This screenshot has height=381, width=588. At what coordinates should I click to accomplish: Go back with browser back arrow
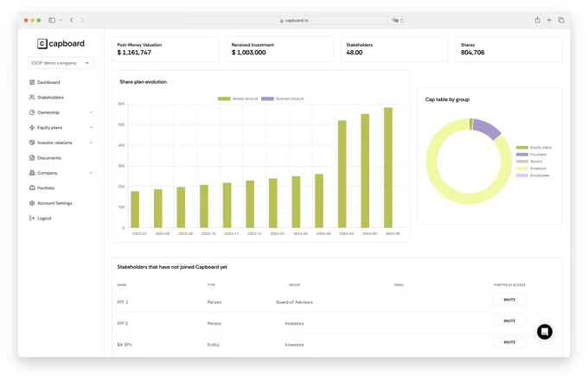[71, 20]
